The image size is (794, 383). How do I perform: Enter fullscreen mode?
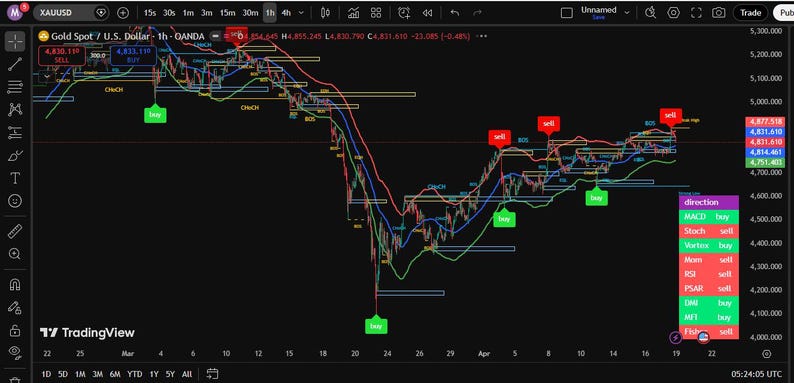click(696, 13)
